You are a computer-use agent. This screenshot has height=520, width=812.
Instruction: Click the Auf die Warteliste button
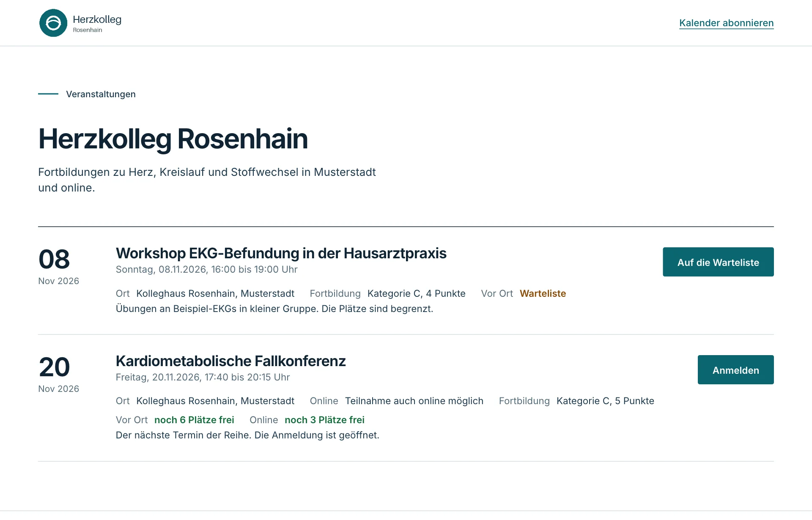click(x=718, y=262)
